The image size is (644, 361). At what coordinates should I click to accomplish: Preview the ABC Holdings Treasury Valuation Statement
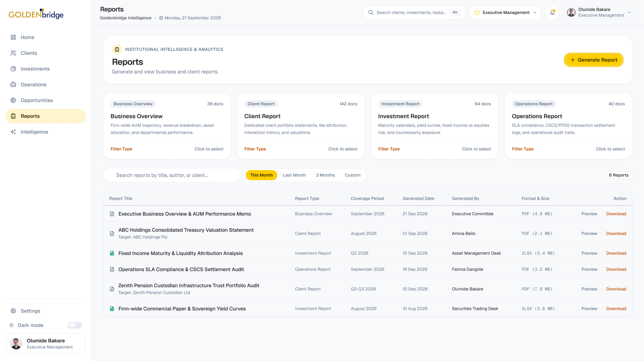click(x=589, y=234)
